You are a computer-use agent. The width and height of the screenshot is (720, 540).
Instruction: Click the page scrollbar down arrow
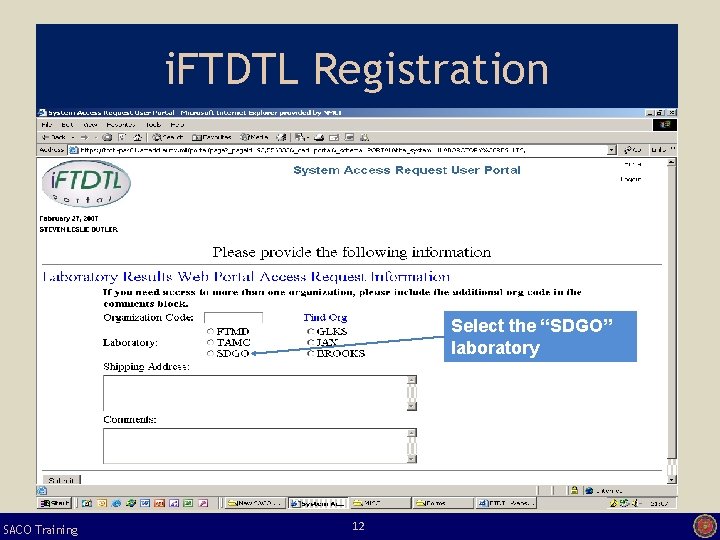[671, 480]
